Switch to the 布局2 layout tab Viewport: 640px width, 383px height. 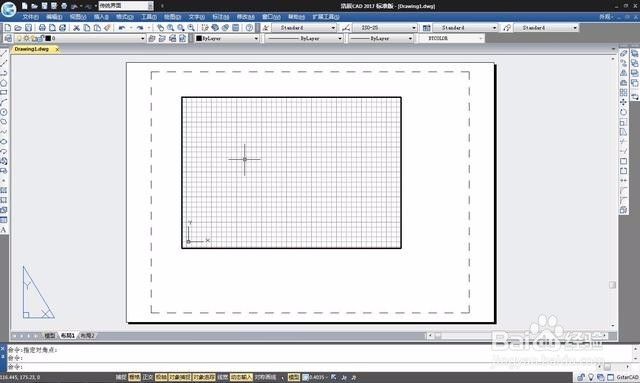pyautogui.click(x=87, y=336)
